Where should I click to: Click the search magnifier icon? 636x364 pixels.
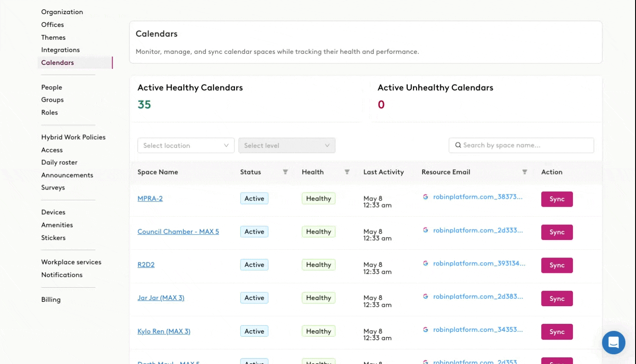pyautogui.click(x=458, y=145)
